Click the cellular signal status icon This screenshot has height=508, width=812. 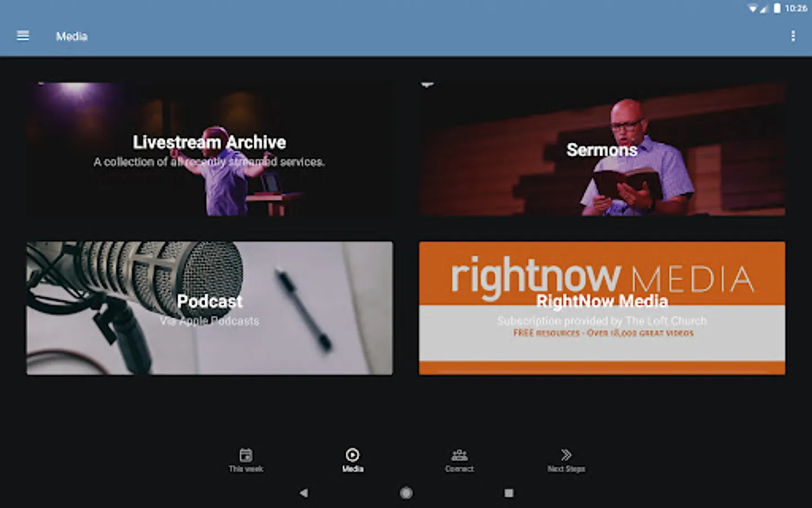pos(764,8)
